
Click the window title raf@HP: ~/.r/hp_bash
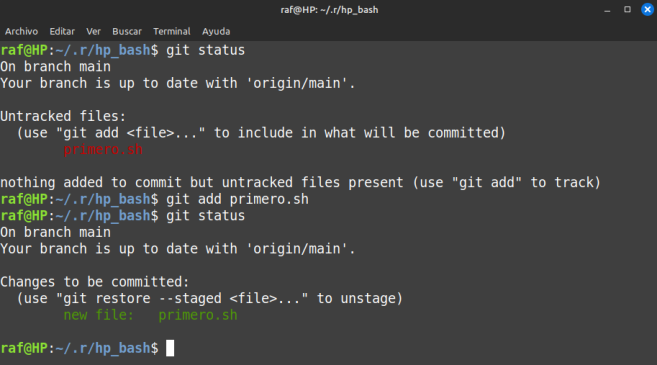pos(329,10)
